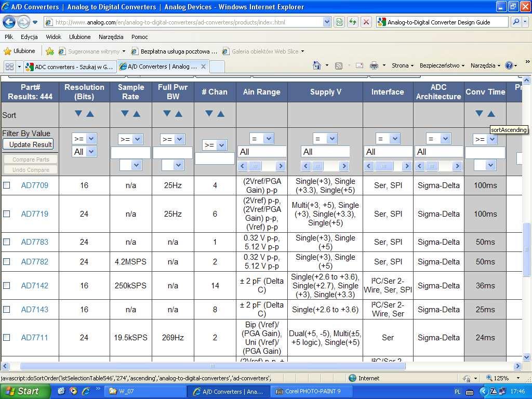Click the Stop loading red X icon

coord(366,22)
